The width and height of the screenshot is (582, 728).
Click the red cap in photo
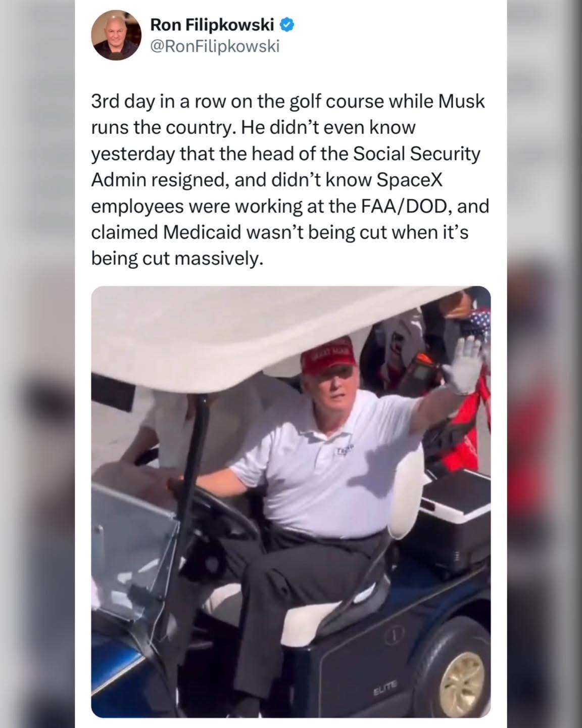point(326,354)
